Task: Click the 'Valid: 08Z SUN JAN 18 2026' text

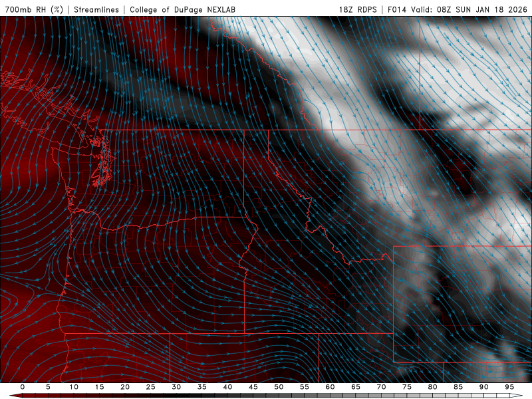Action: click(x=469, y=9)
